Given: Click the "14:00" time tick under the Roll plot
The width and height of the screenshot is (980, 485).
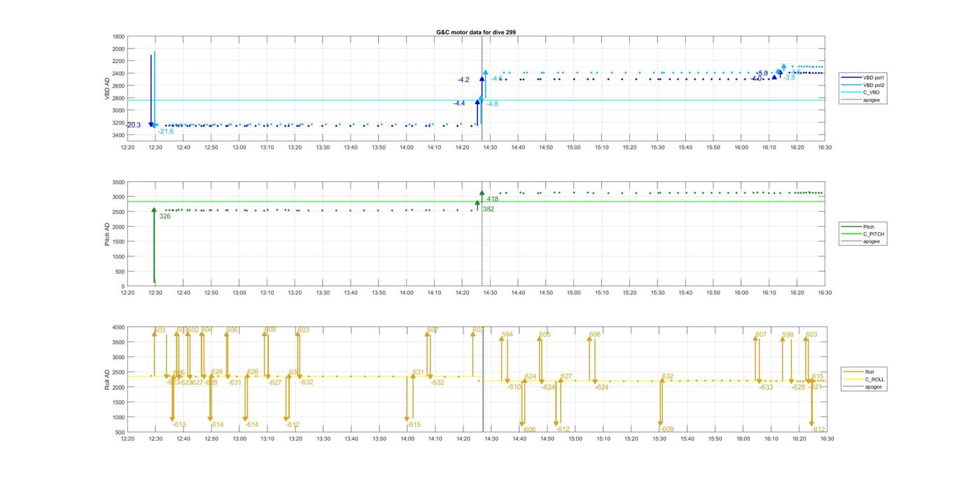Looking at the screenshot, I should tap(407, 439).
